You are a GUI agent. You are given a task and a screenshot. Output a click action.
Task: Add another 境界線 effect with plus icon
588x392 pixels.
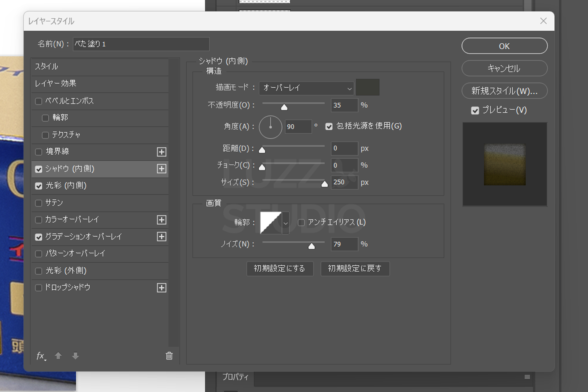[x=161, y=152]
